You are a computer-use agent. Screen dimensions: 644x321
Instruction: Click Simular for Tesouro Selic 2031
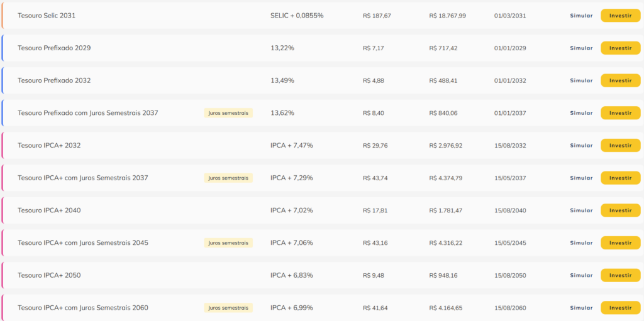(581, 16)
